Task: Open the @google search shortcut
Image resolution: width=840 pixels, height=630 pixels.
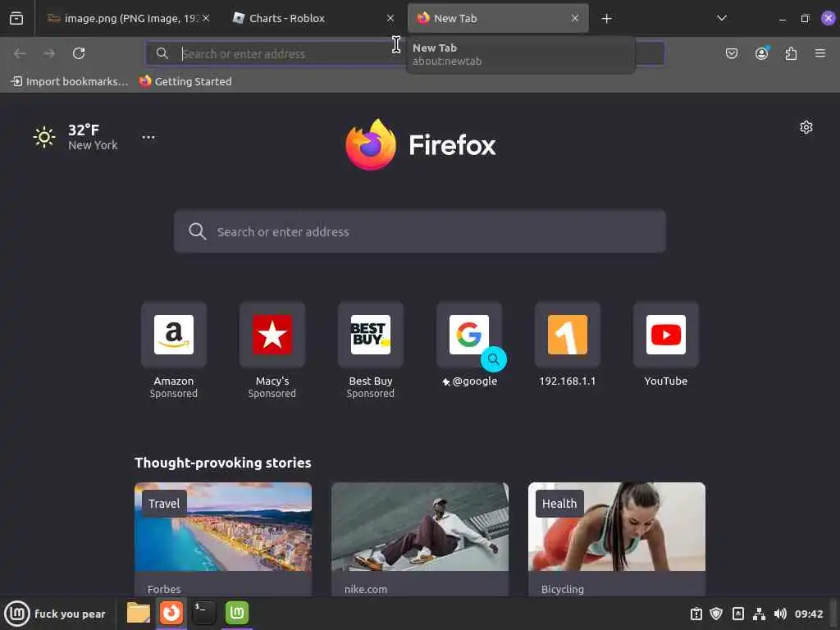Action: tap(469, 345)
